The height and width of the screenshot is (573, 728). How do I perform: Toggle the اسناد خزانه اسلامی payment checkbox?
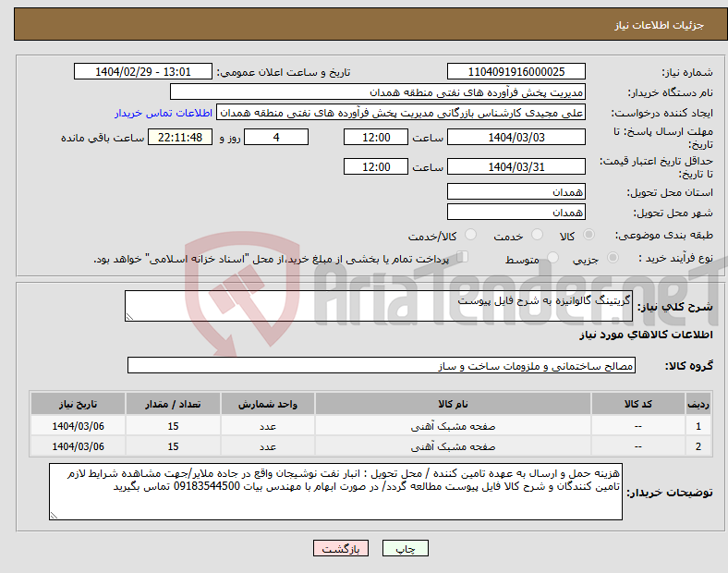[462, 257]
